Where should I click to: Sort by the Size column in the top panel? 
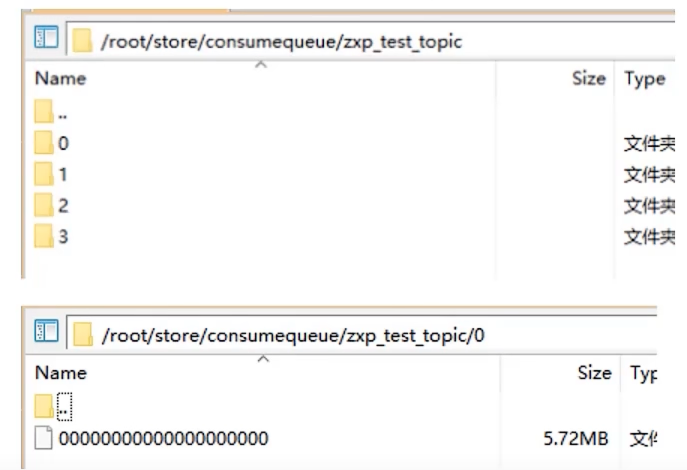click(x=589, y=79)
